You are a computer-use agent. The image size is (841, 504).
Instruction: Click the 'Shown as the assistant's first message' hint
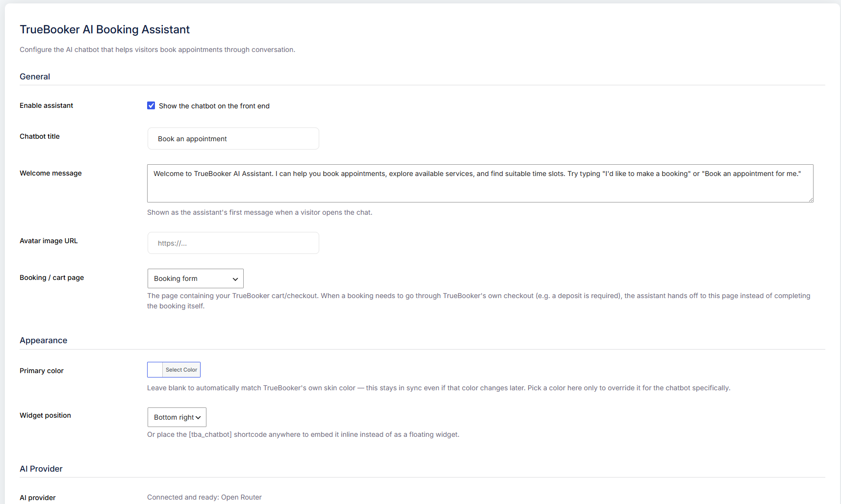[x=260, y=212]
